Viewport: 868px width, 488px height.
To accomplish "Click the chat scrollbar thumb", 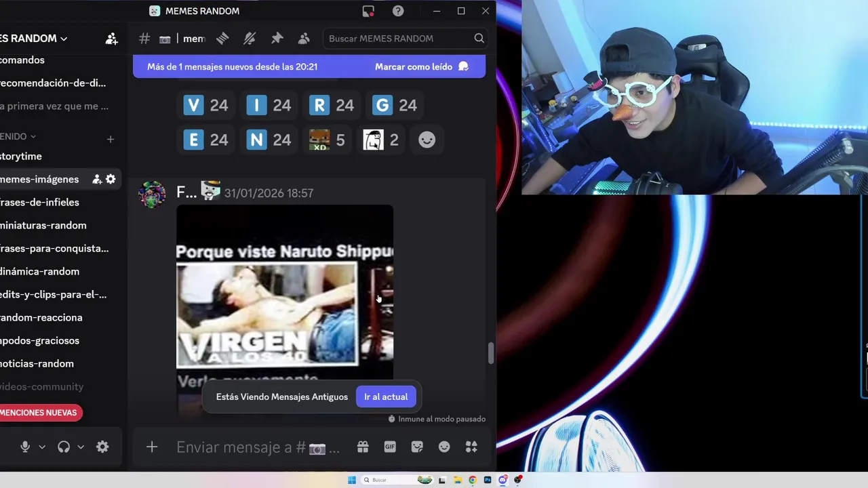I will click(492, 353).
